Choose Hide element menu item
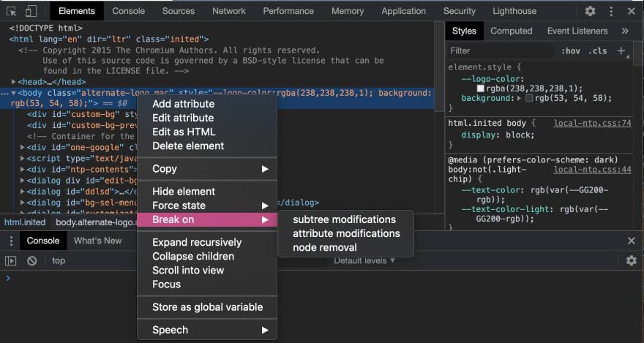Viewport: 644px width, 343px height. pos(207,192)
